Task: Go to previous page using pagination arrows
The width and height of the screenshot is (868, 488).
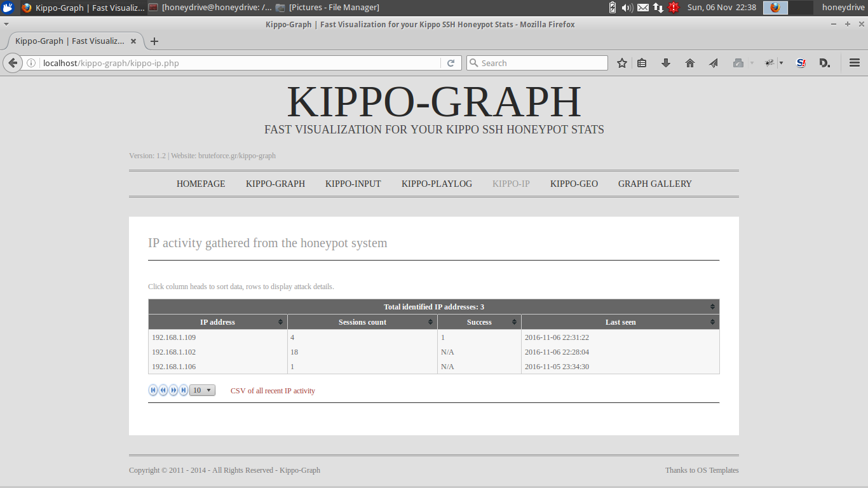Action: point(163,390)
